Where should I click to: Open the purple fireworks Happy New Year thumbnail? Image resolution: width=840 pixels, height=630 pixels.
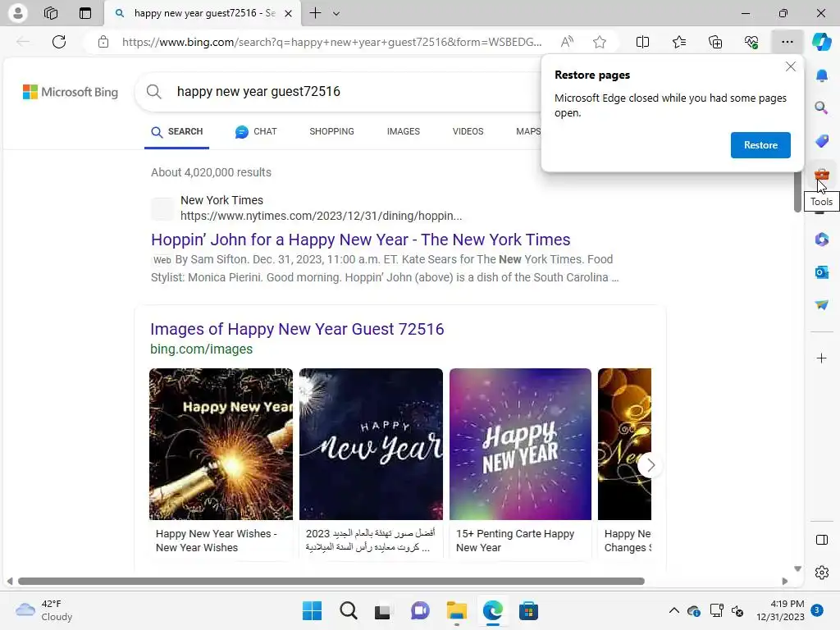click(520, 444)
